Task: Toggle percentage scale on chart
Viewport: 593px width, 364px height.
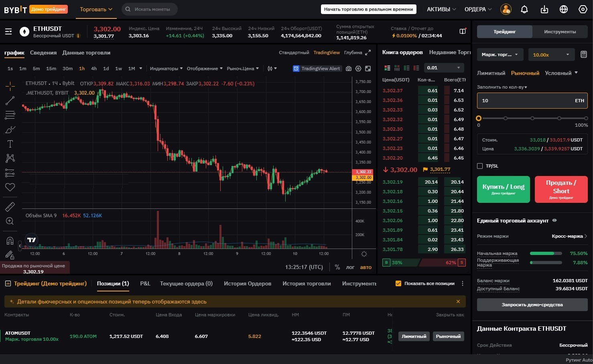Action: click(x=337, y=267)
